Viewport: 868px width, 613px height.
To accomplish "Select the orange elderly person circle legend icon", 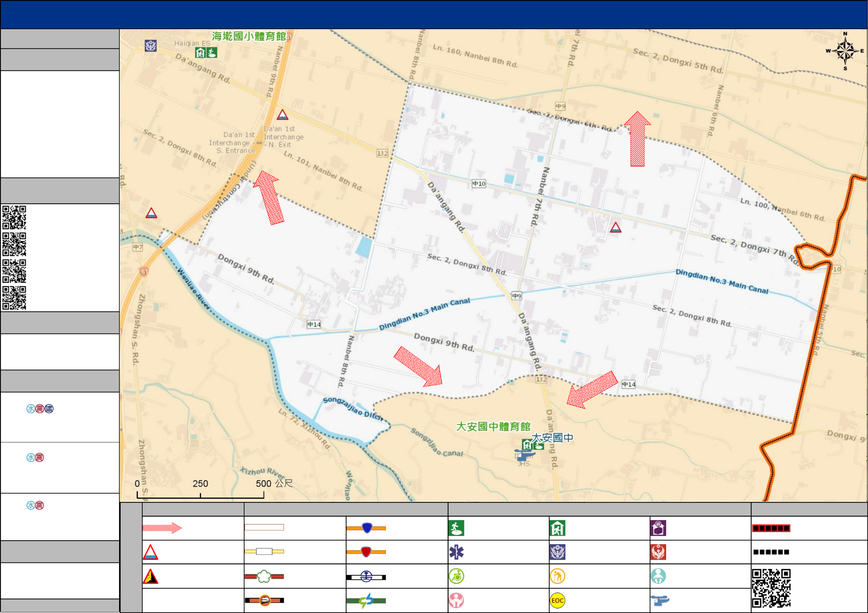I will pyautogui.click(x=558, y=576).
